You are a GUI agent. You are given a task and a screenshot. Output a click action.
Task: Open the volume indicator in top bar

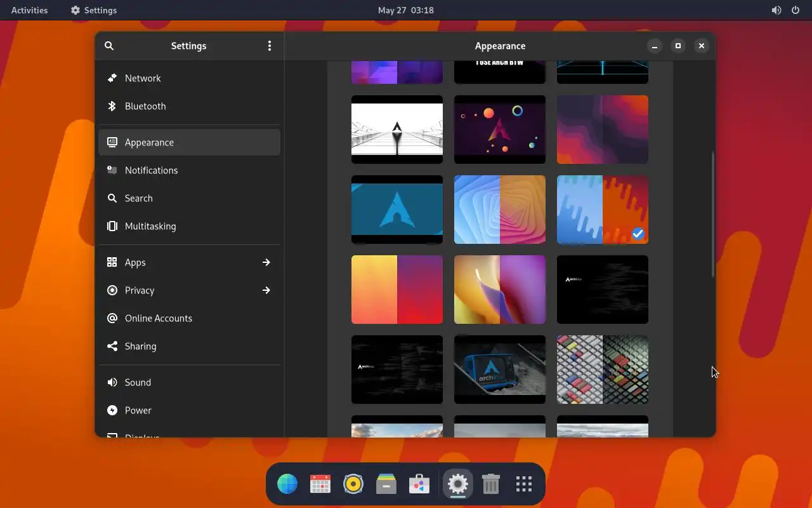(776, 10)
